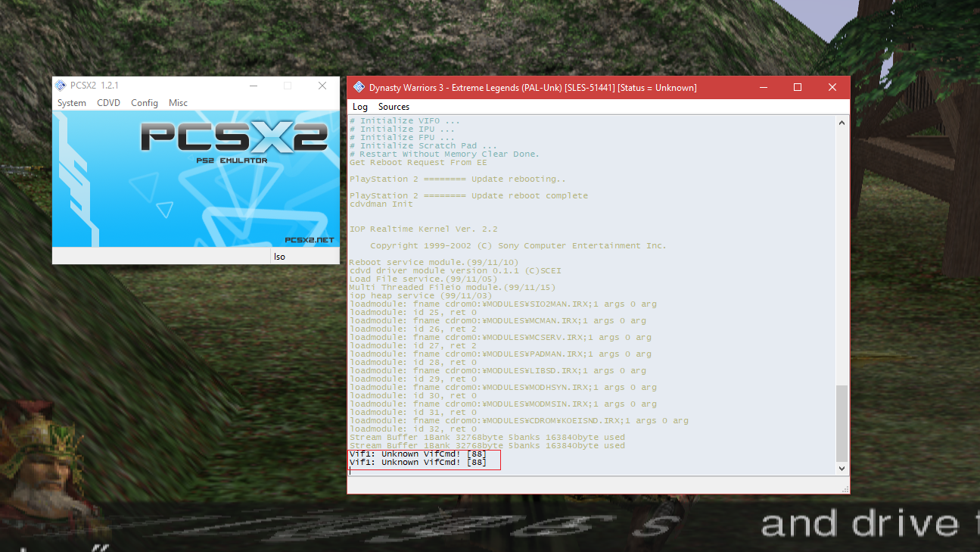980x552 pixels.
Task: Click the 'Update reboot complete' log line
Action: [x=468, y=196]
